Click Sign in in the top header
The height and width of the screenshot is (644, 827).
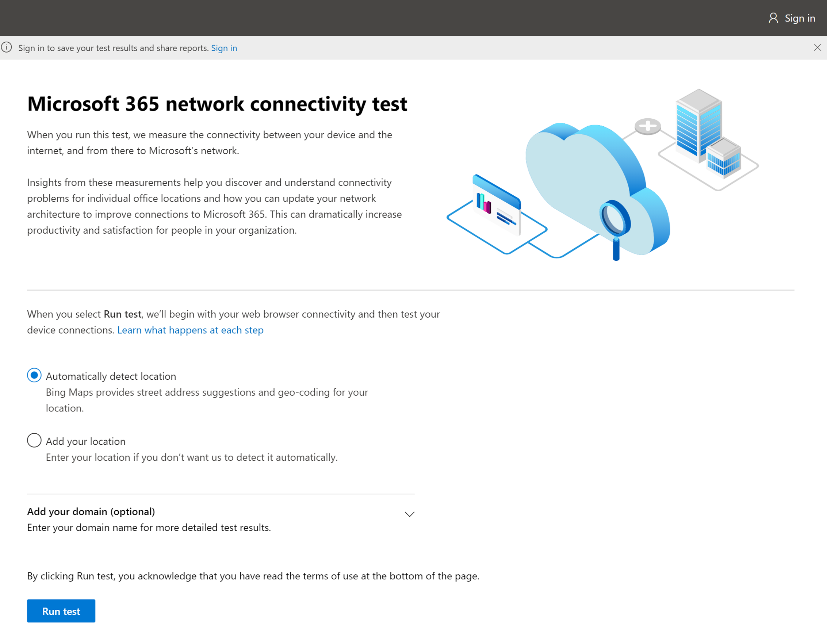coord(800,18)
